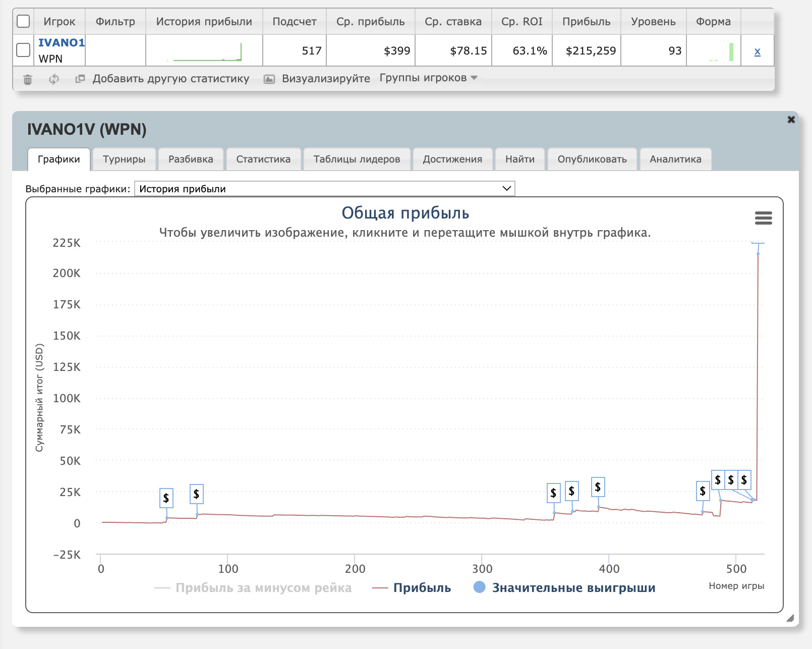
Task: Switch to the Турниры tab
Action: (124, 159)
